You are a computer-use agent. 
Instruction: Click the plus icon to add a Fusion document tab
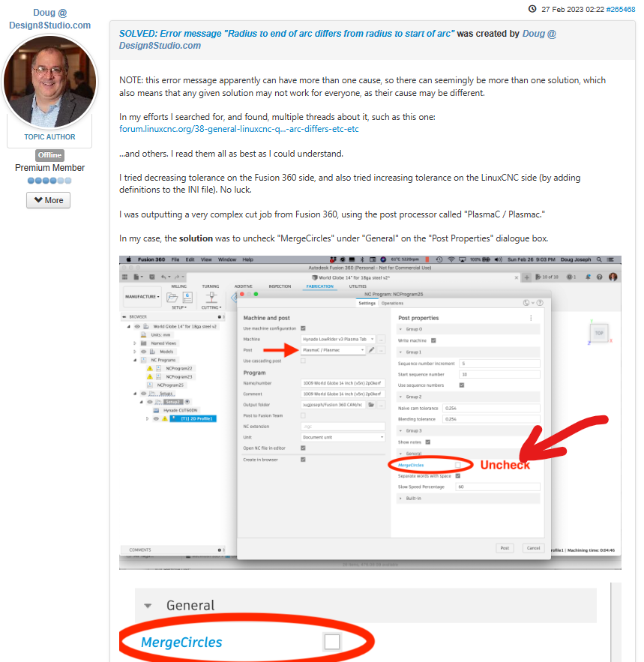point(526,277)
